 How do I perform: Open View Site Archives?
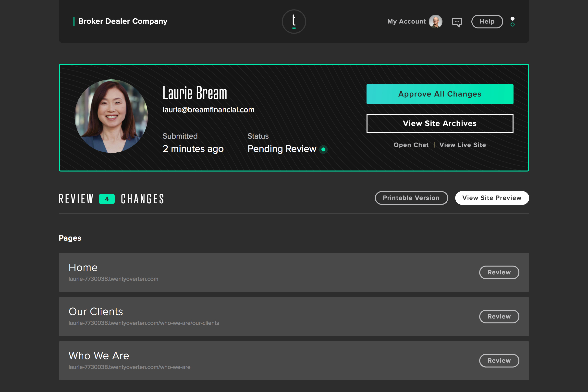[x=440, y=123]
